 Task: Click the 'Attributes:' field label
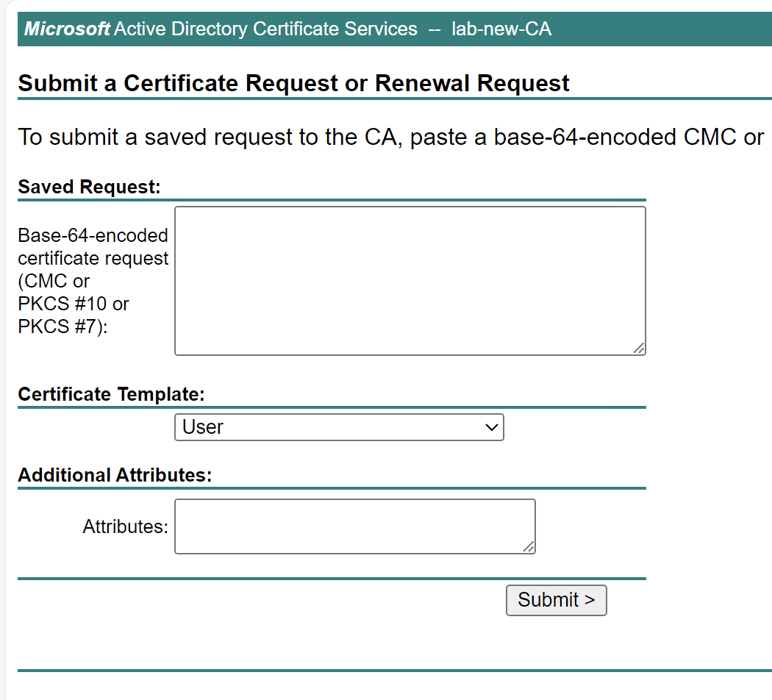(x=125, y=526)
